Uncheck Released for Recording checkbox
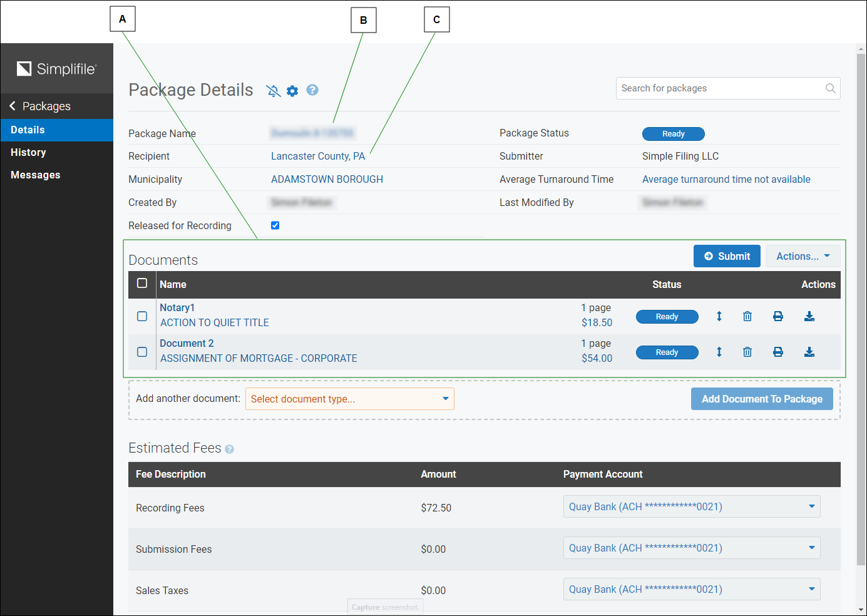Viewport: 867px width, 616px height. [275, 225]
